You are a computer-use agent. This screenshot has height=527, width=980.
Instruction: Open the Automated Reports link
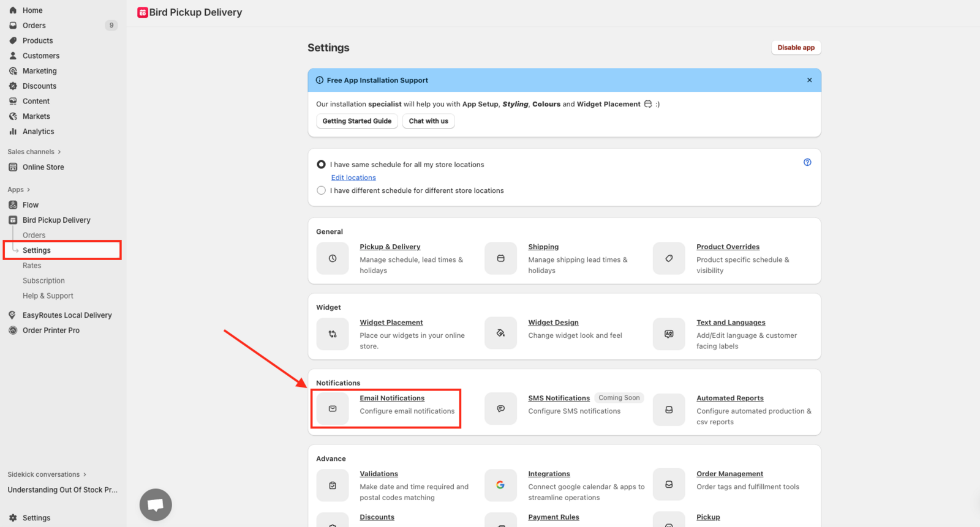(x=729, y=398)
